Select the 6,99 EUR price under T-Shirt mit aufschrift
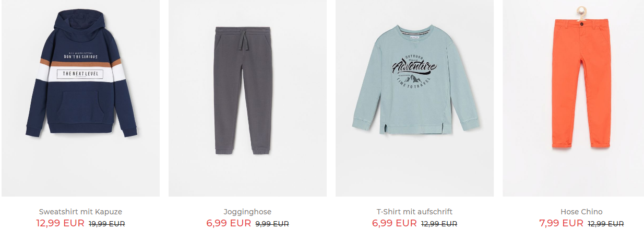Viewport: 644px width, 241px height. [394, 223]
